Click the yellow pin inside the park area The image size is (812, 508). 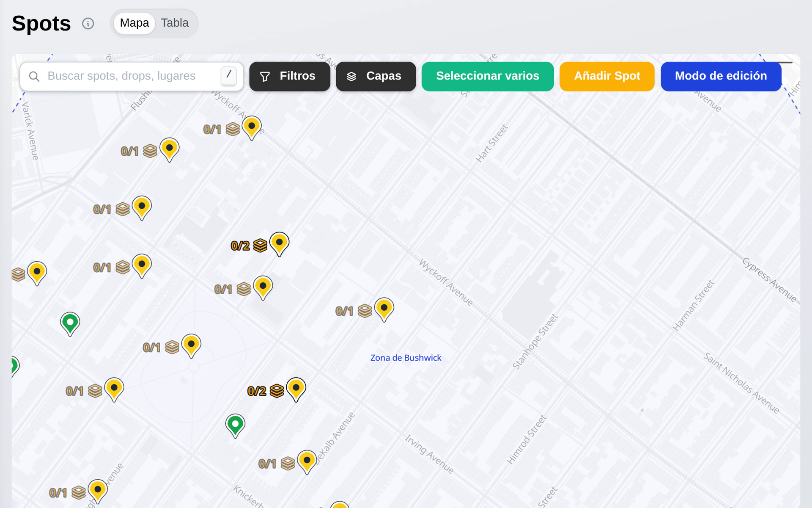pyautogui.click(x=191, y=345)
